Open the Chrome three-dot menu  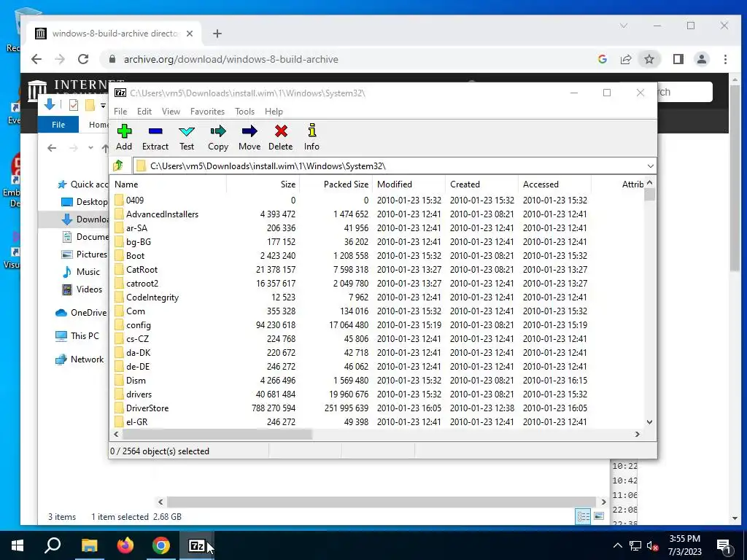(x=726, y=59)
